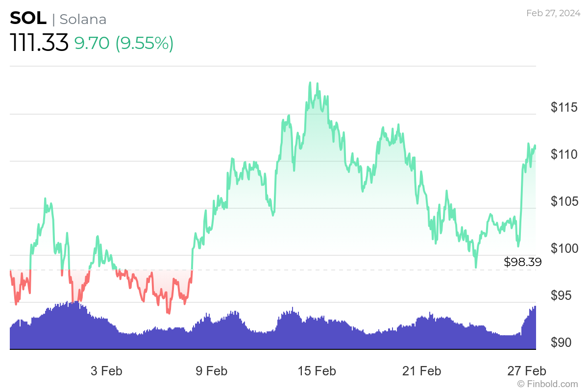Click the $98.39 baseline price label
Viewport: 588px width, 392px height.
523,262
